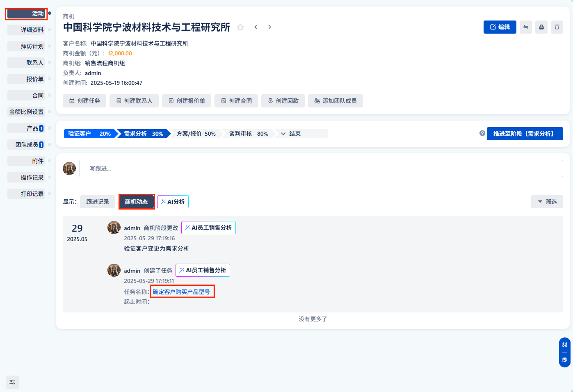The width and height of the screenshot is (573, 392).
Task: Select 联系人 in the left sidebar
Action: [26, 63]
